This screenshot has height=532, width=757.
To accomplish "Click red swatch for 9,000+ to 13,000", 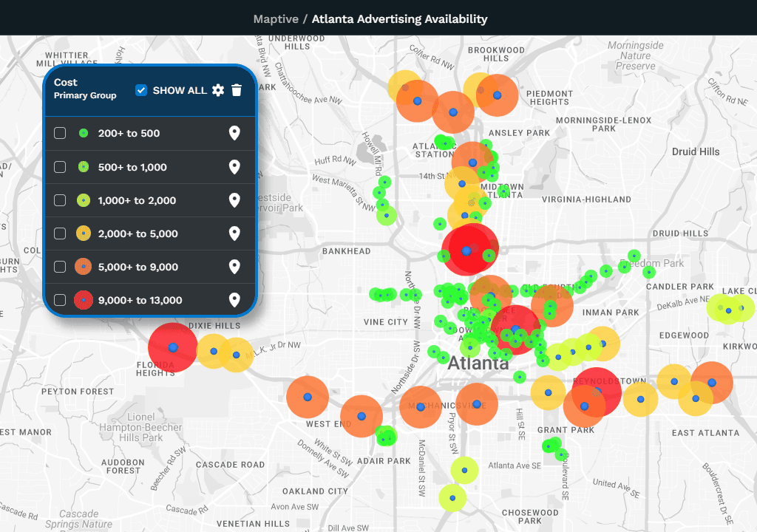I will coord(84,300).
